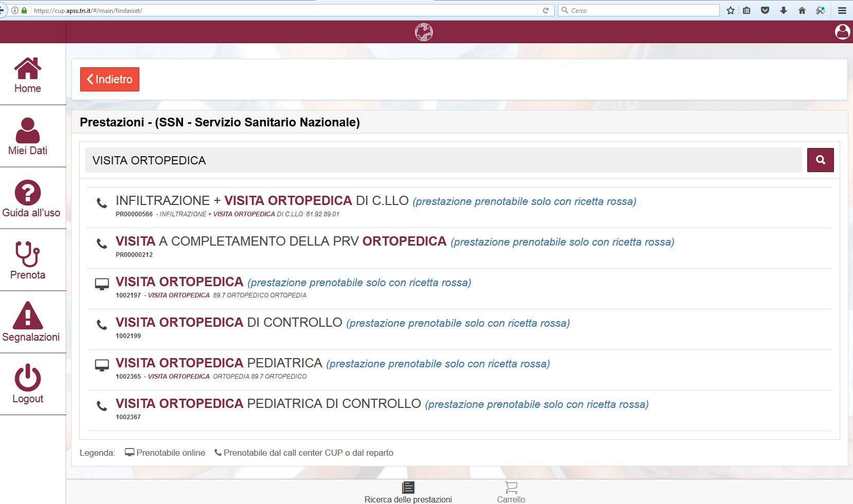Click the globe icon in the header bar
This screenshot has width=853, height=504.
(424, 31)
